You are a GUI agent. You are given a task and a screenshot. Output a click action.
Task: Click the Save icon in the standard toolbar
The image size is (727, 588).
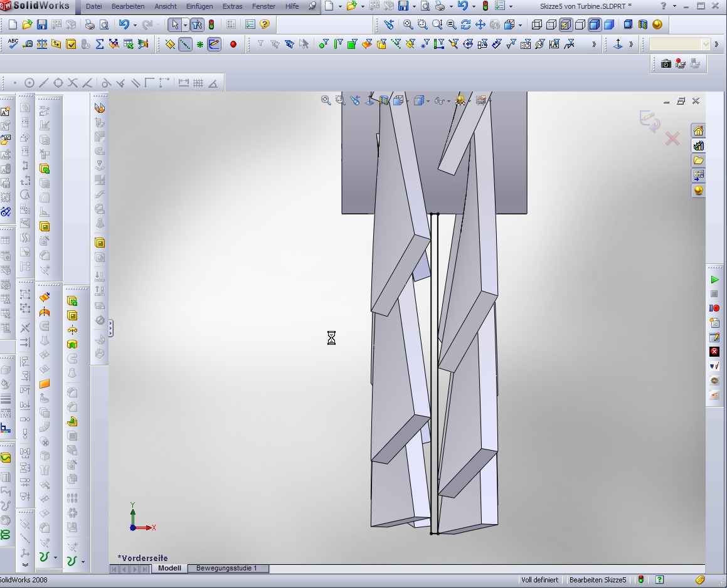point(41,25)
